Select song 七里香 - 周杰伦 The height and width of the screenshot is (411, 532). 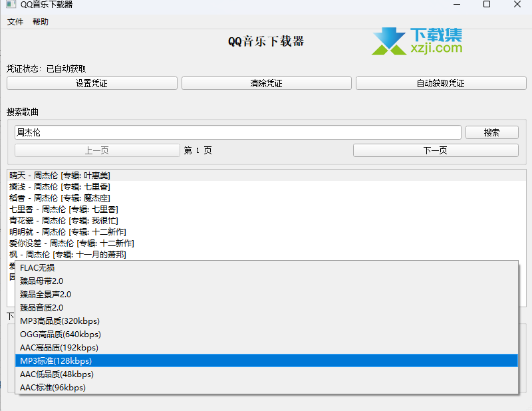point(267,209)
